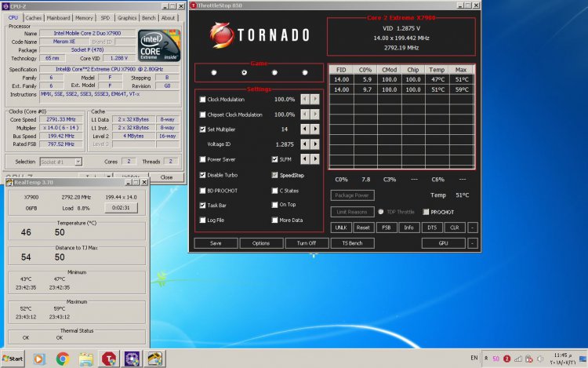Enable the C States checkbox
Screen dimensions: 588x368
coord(274,191)
